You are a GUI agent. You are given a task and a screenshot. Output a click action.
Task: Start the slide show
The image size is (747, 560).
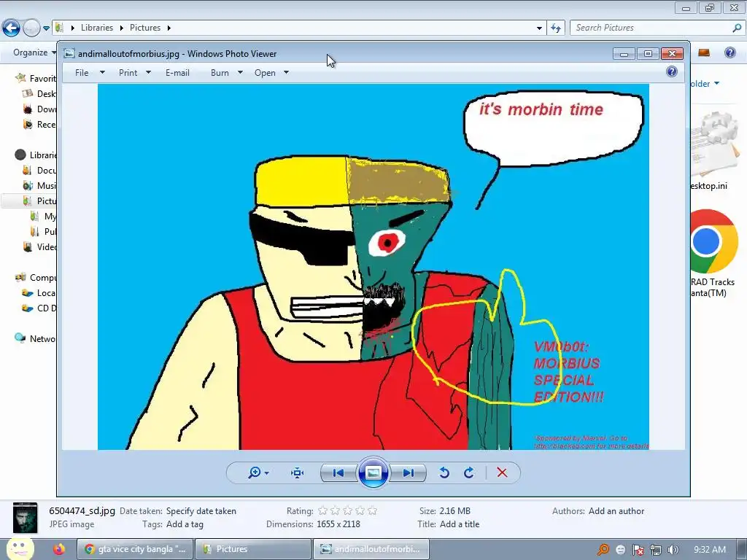pyautogui.click(x=373, y=472)
